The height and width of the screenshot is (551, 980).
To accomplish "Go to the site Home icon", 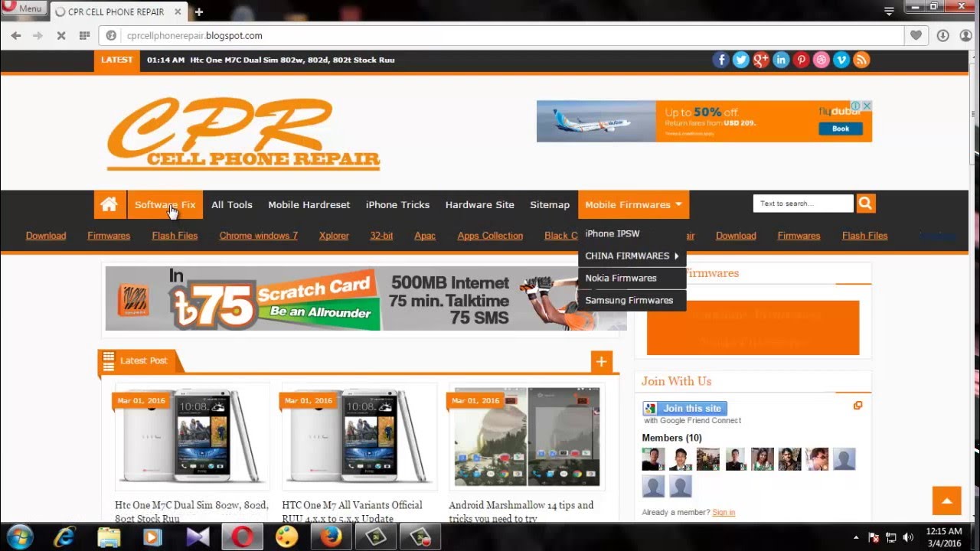I will [x=109, y=204].
